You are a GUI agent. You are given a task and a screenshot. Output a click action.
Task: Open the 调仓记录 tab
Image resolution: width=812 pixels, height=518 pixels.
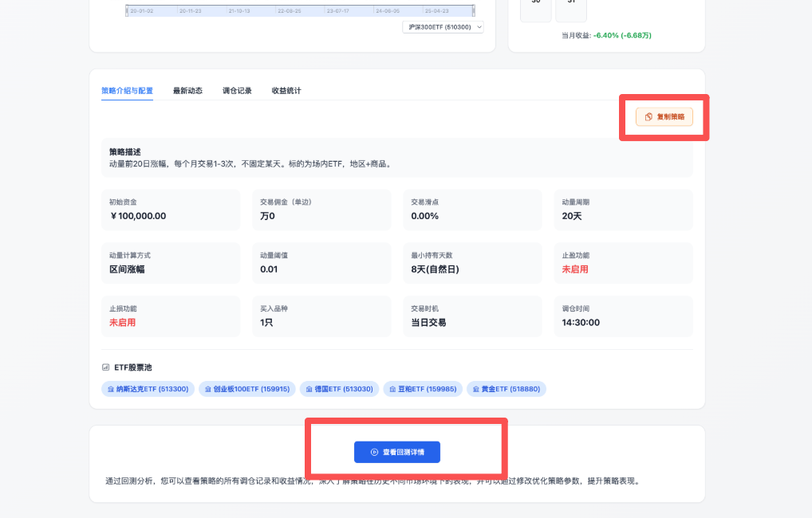(x=237, y=91)
